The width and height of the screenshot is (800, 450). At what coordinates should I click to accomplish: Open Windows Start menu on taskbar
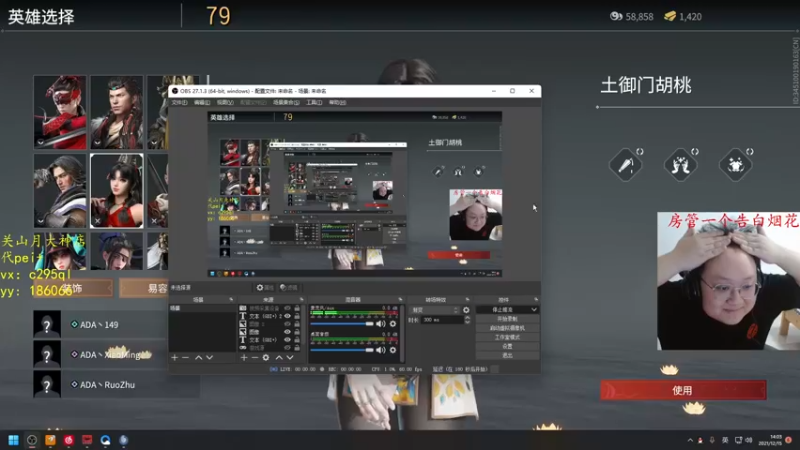pos(13,440)
